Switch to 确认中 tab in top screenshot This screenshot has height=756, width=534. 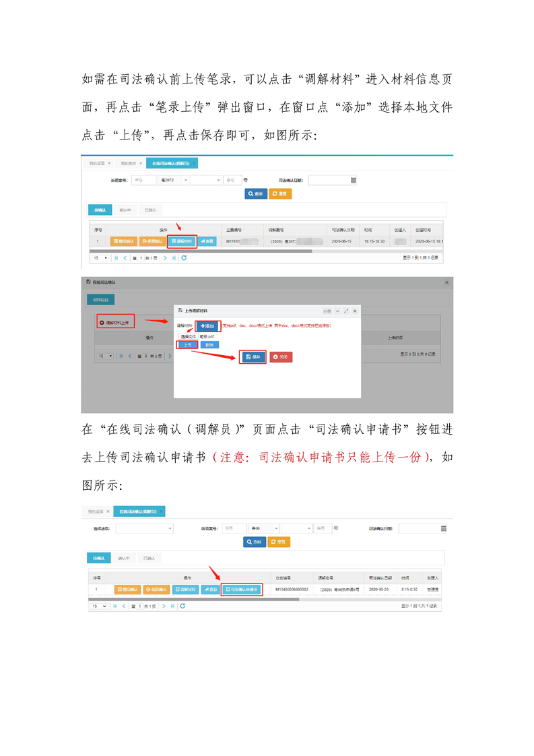125,210
